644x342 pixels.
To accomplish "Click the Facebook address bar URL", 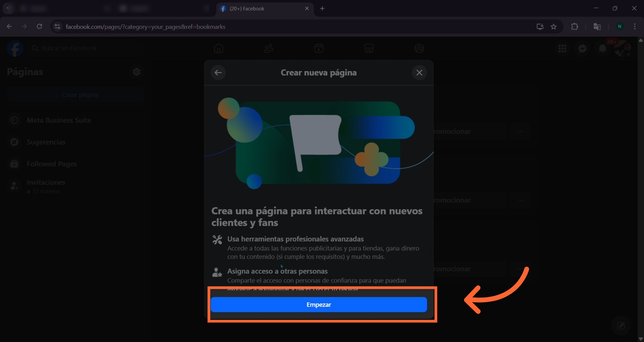I will click(x=146, y=27).
